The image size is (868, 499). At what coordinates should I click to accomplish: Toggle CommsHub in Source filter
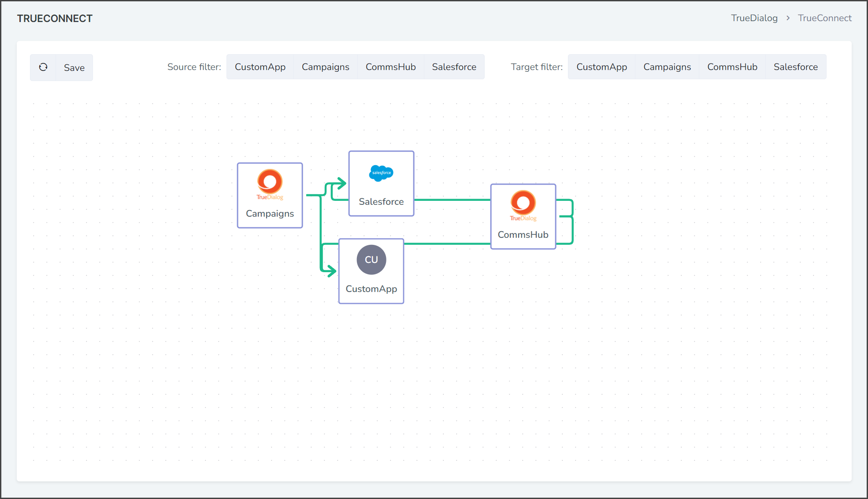coord(391,67)
